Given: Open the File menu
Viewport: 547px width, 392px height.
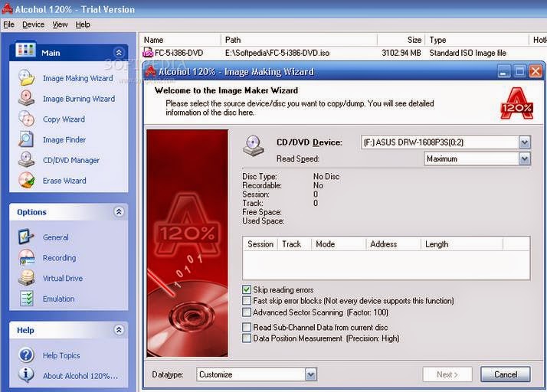Looking at the screenshot, I should pyautogui.click(x=8, y=24).
